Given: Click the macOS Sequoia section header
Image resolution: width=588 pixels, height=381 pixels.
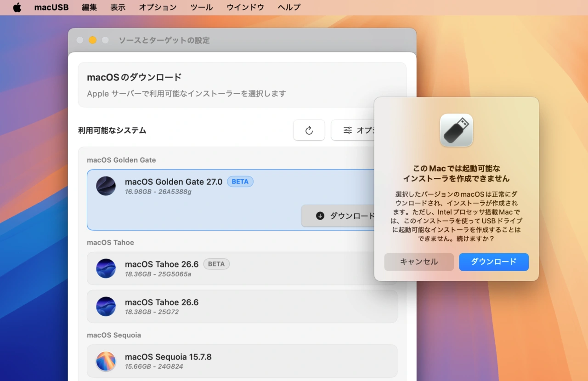Looking at the screenshot, I should pos(114,335).
